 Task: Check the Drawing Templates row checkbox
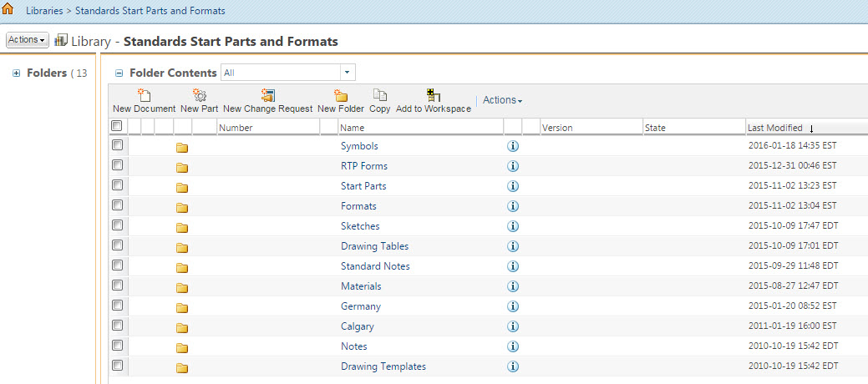click(117, 365)
